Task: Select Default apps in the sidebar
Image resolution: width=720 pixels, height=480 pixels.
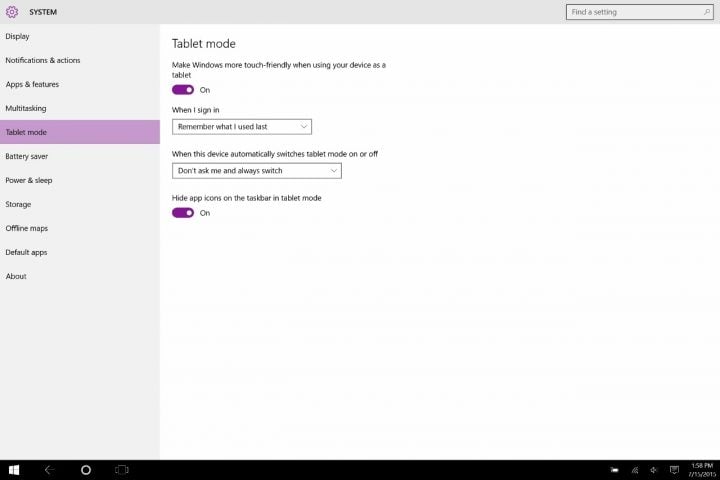Action: point(80,252)
